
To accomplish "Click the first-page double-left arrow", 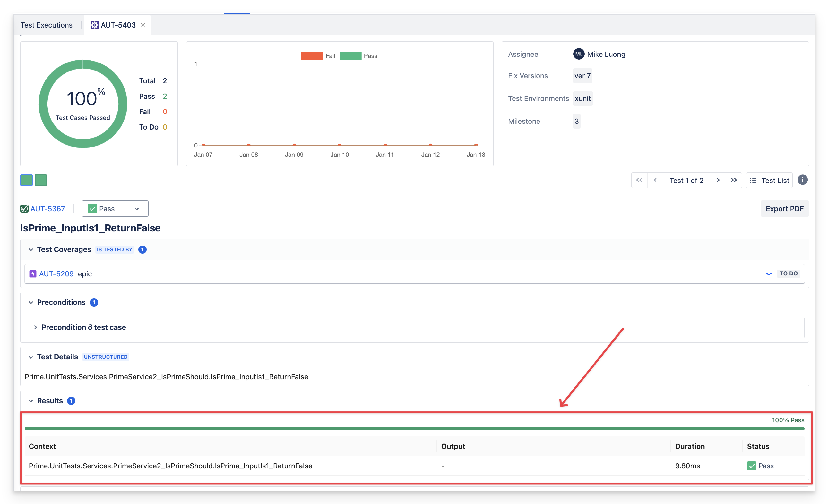I will point(640,180).
